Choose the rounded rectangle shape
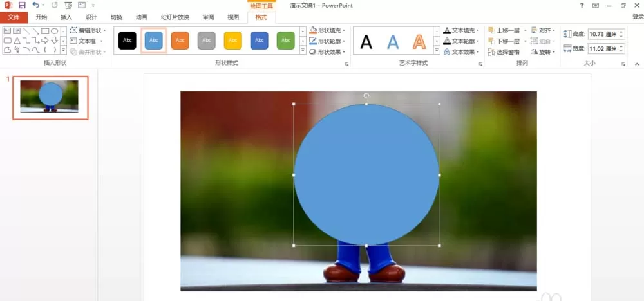The height and width of the screenshot is (301, 644). [7, 40]
